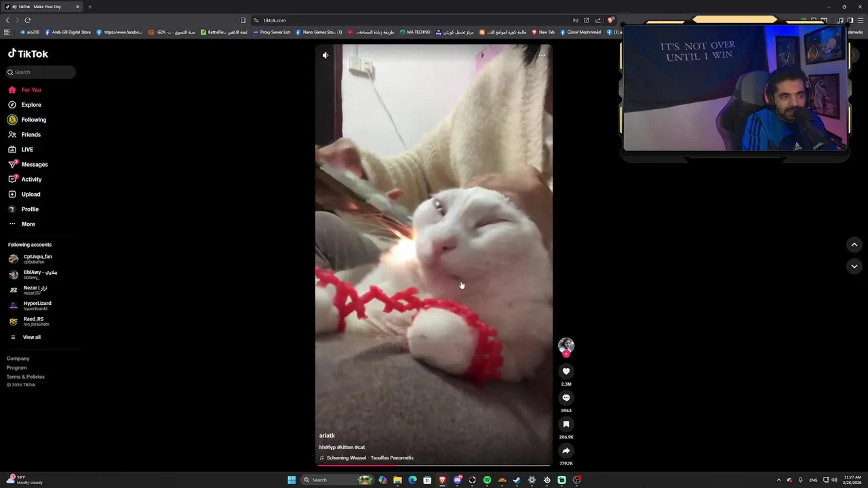Open the bookmarks apps grid icon
This screenshot has width=868, height=488.
click(x=7, y=32)
